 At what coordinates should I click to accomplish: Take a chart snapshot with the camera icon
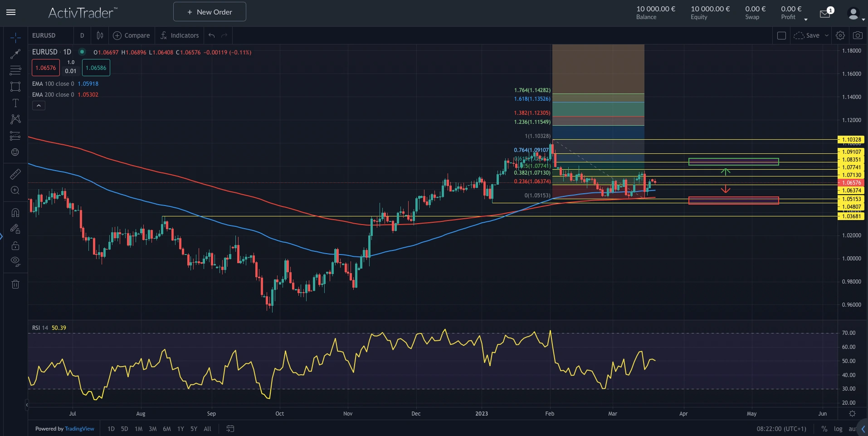[x=857, y=35]
